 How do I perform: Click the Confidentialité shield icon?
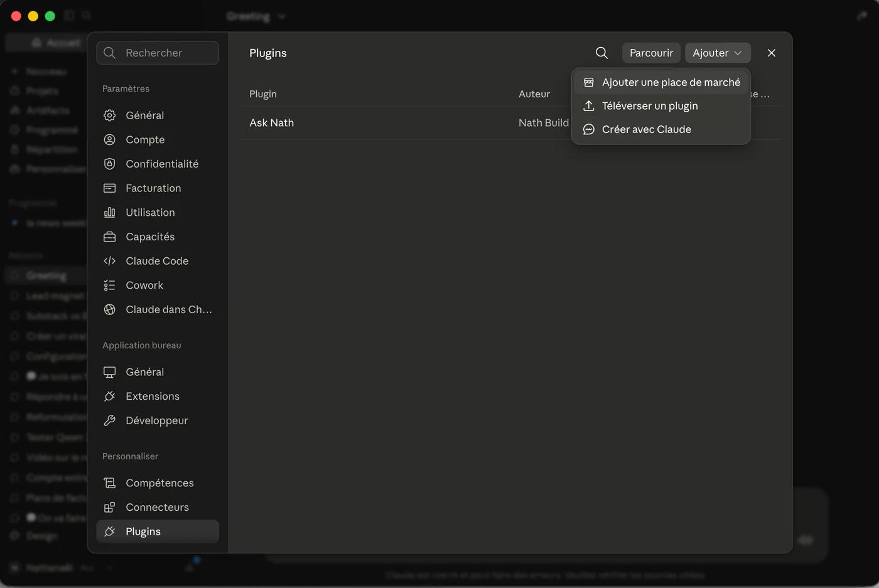pyautogui.click(x=109, y=164)
